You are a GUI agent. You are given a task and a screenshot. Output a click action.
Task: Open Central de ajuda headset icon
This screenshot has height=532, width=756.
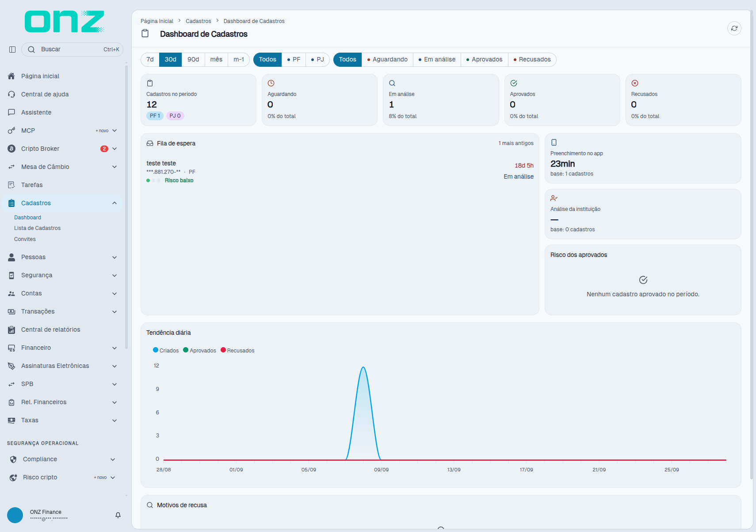click(x=11, y=94)
